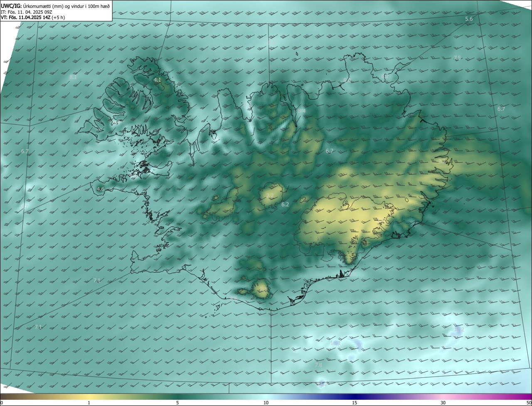Image resolution: width=532 pixels, height=406 pixels.
Task: Select the 15 tick label on the color scale
Action: [355, 403]
